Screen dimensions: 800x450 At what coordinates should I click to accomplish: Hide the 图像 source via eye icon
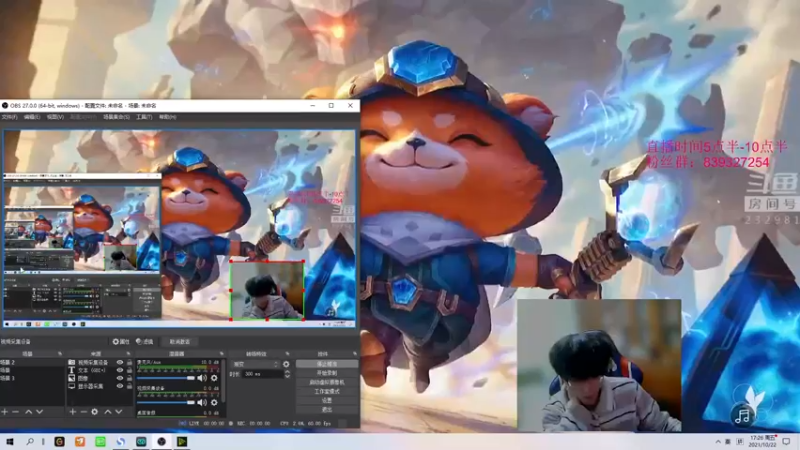pos(120,378)
